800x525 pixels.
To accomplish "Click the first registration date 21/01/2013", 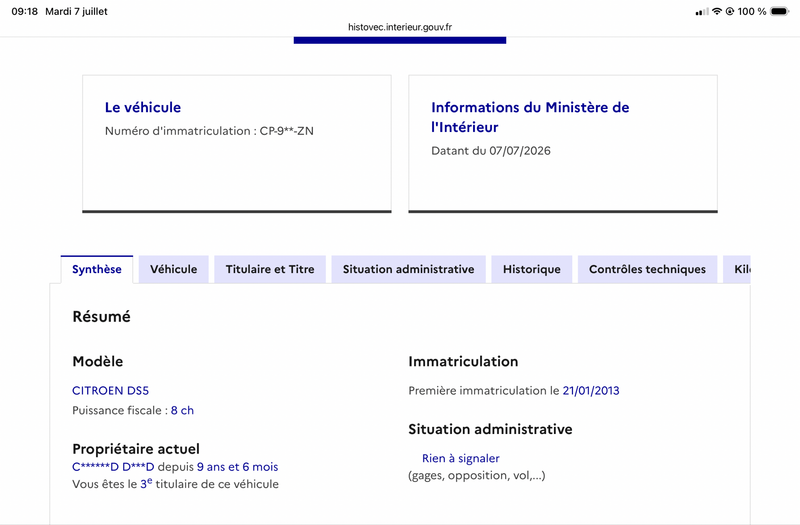I will coord(591,391).
